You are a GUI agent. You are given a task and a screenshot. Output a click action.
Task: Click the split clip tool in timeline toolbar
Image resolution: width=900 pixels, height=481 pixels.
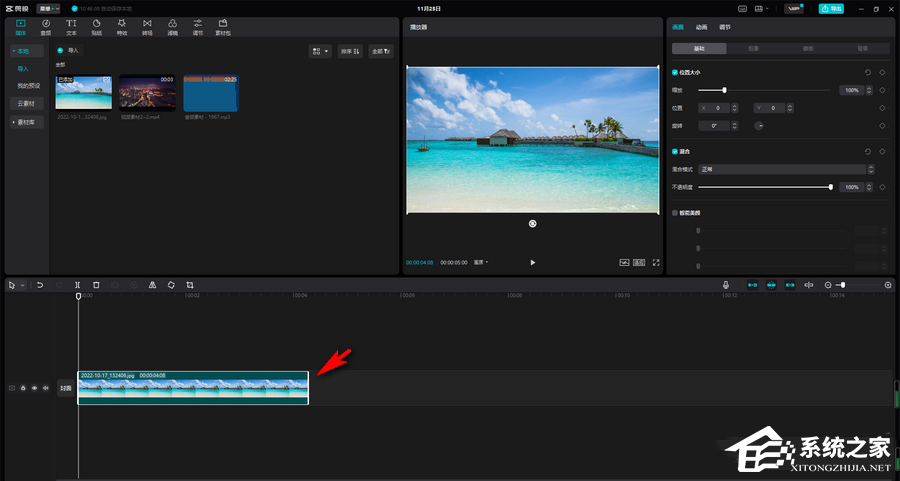click(77, 285)
